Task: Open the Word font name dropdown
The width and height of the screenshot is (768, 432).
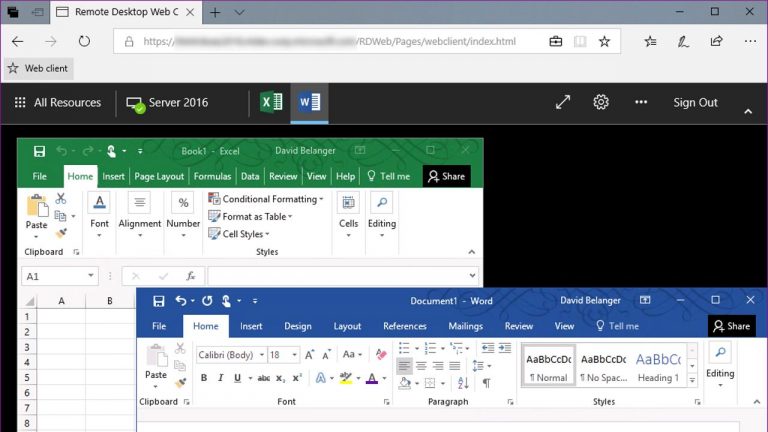Action: [x=262, y=355]
